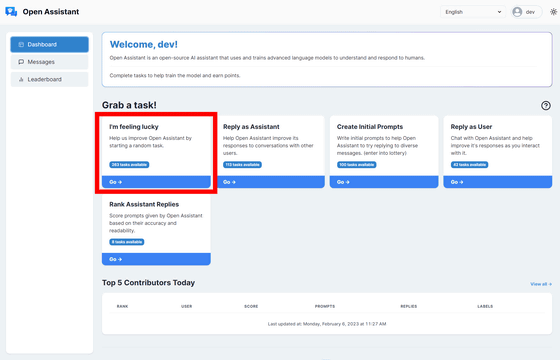Image resolution: width=560 pixels, height=360 pixels.
Task: Click the RANK column header
Action: coord(122,306)
